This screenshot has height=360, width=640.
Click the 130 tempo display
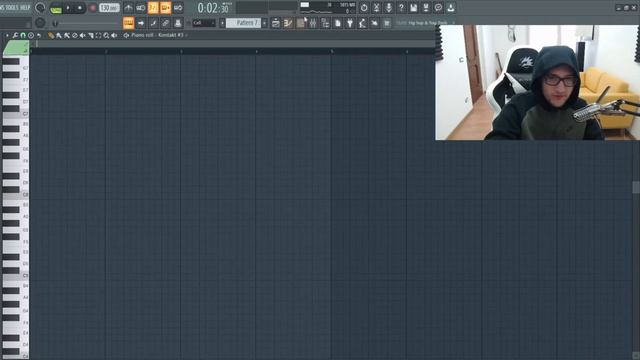109,8
